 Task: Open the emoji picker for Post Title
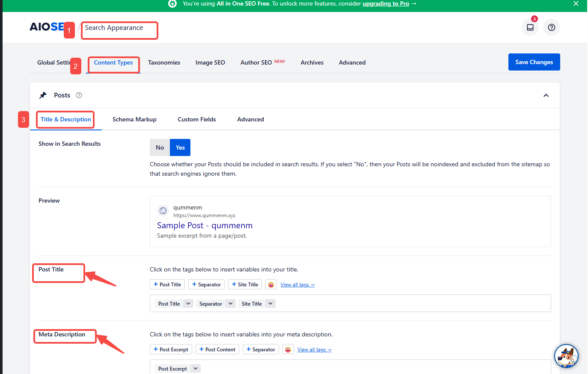coord(271,284)
